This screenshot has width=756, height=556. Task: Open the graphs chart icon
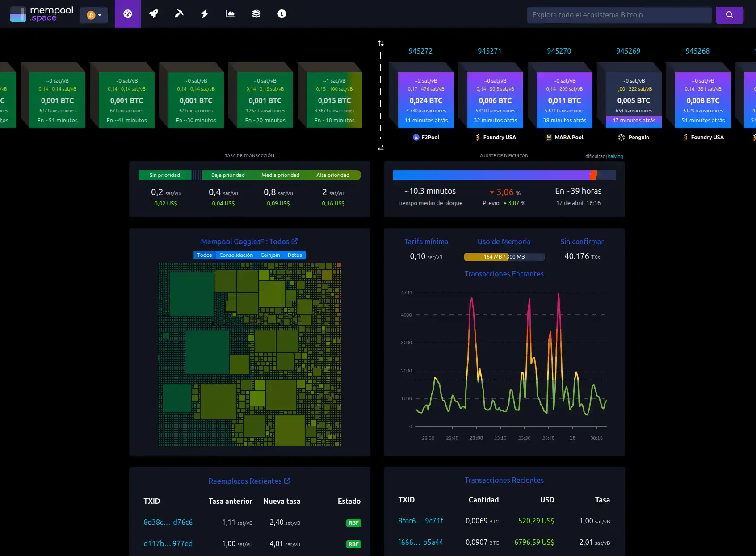[230, 14]
